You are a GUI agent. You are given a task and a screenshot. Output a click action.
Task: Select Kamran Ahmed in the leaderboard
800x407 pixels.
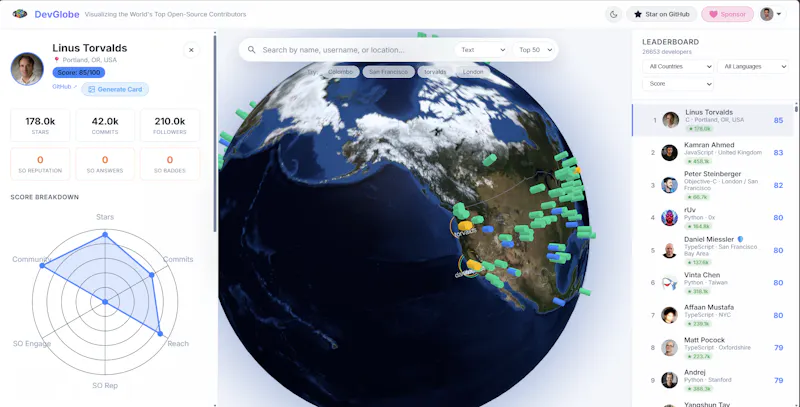(x=713, y=152)
